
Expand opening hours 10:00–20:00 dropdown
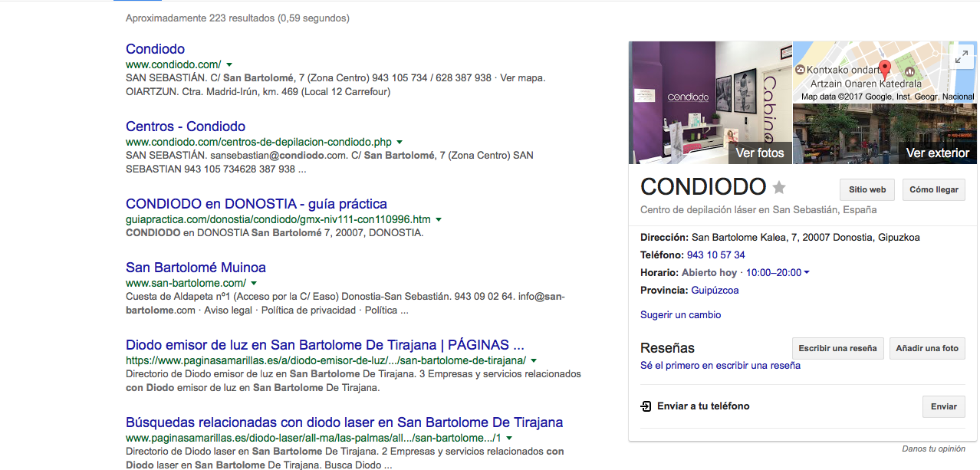tap(807, 273)
